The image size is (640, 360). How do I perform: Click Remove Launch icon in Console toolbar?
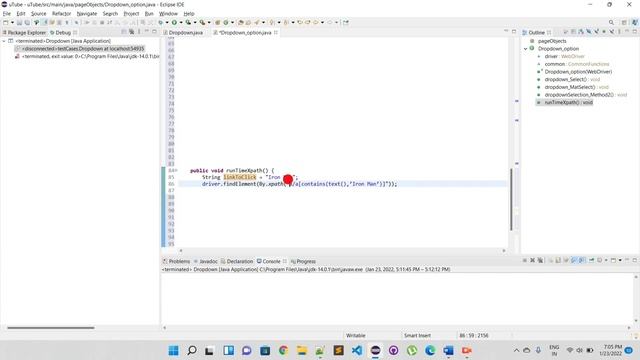click(x=532, y=260)
